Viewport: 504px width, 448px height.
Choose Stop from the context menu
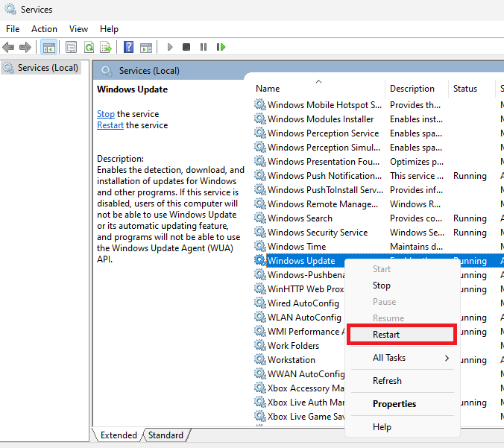tap(381, 285)
